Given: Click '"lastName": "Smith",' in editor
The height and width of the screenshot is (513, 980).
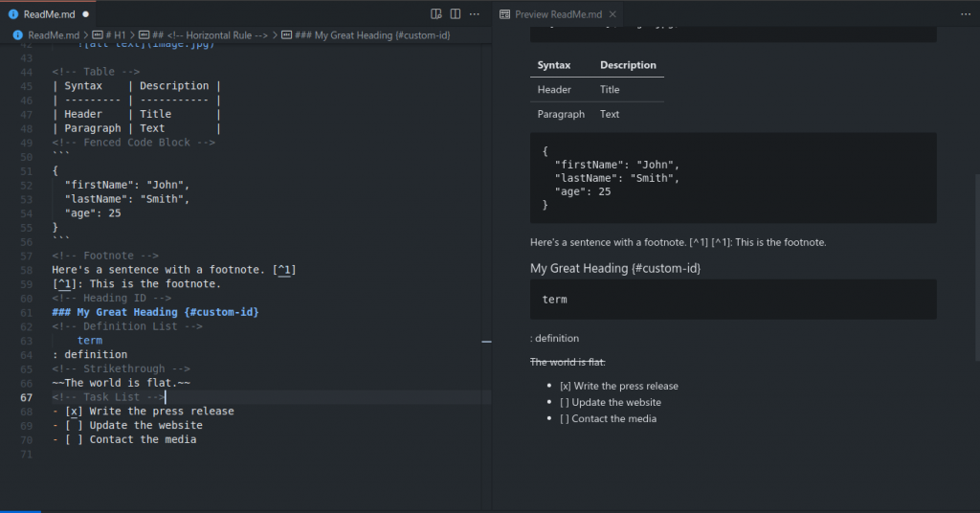Looking at the screenshot, I should coord(127,199).
